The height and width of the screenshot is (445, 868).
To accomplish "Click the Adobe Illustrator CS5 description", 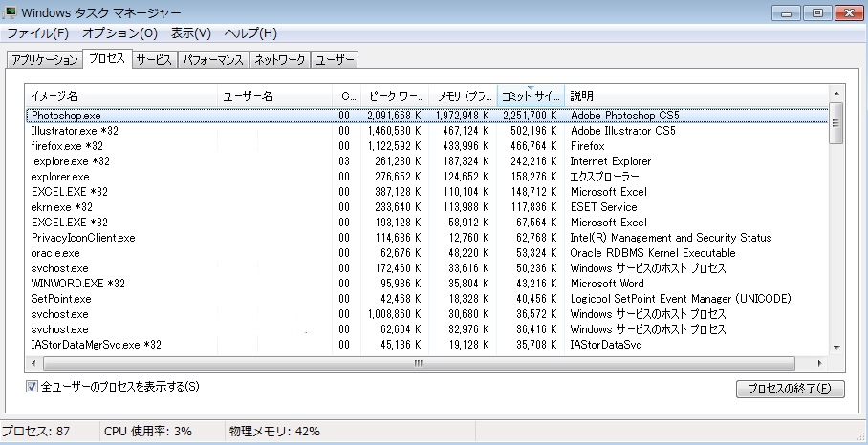I will pos(622,131).
